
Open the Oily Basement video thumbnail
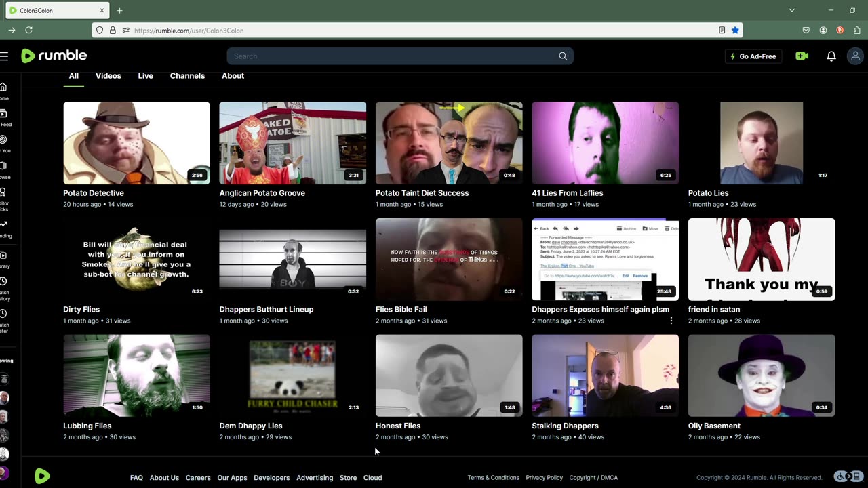point(762,375)
